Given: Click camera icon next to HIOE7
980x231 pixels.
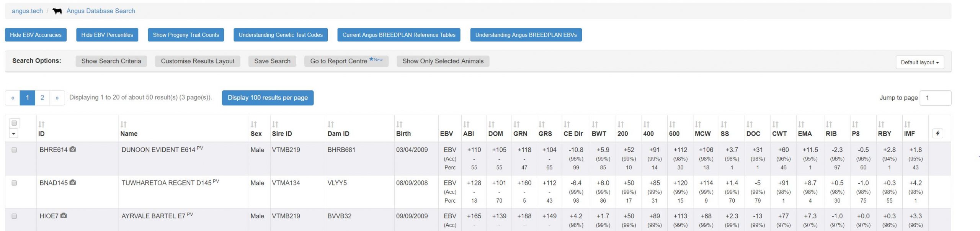Looking at the screenshot, I should coord(64,216).
